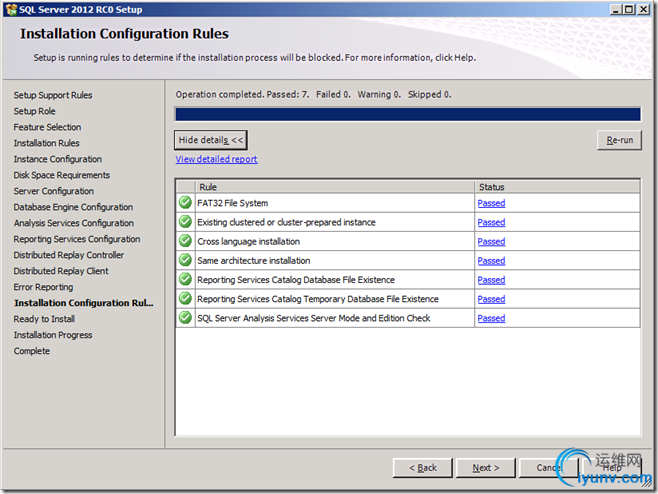The height and width of the screenshot is (494, 658).
Task: Click check icon beside Same architecture installation
Action: [185, 260]
